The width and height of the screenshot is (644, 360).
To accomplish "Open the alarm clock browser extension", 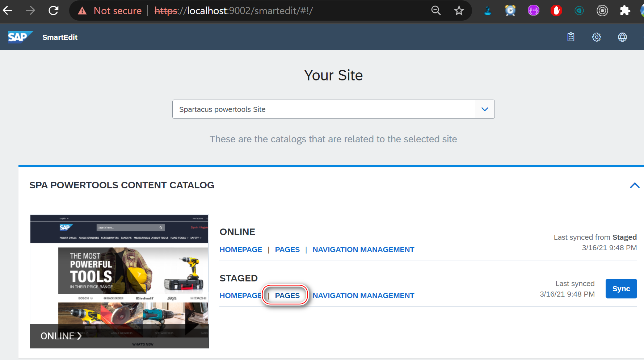I will [510, 11].
